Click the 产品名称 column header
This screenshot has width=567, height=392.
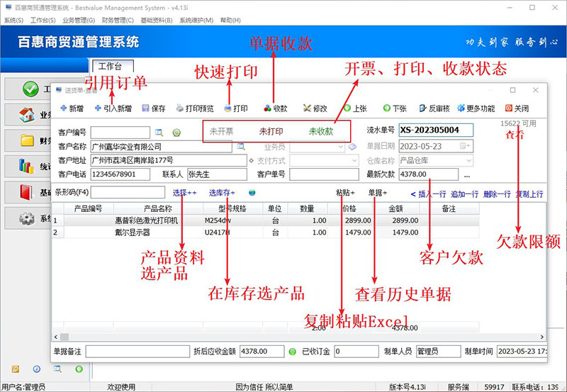click(158, 208)
